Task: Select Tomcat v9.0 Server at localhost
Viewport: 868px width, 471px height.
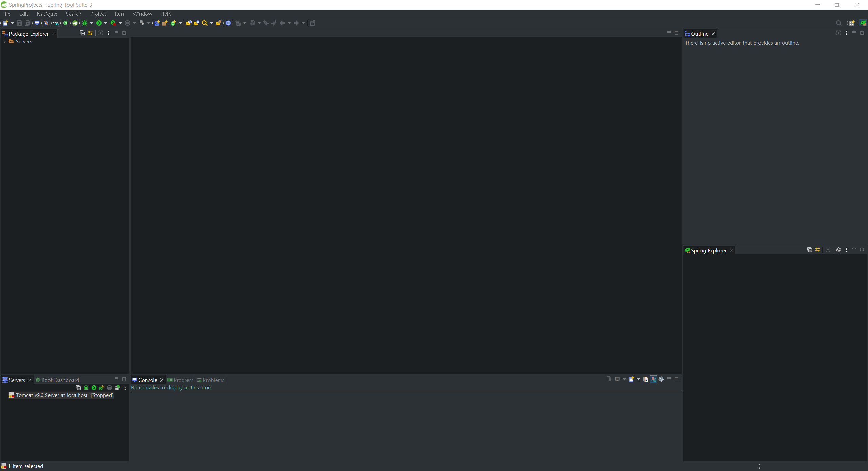Action: [x=52, y=395]
